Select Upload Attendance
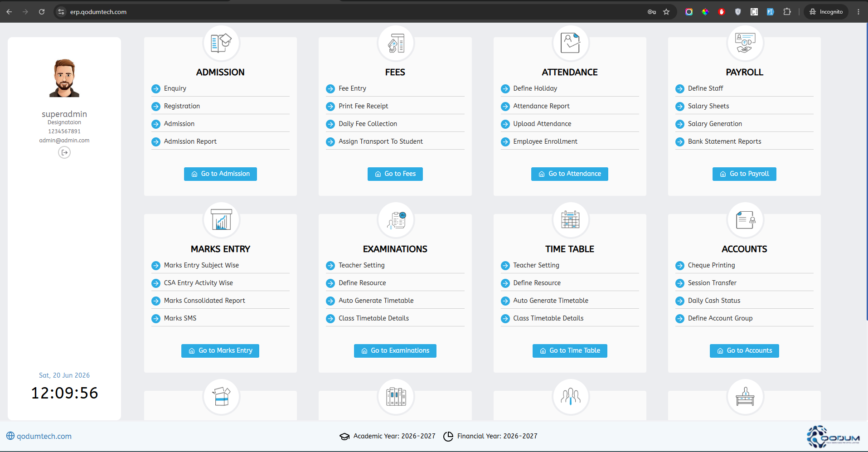The height and width of the screenshot is (452, 868). 542,124
